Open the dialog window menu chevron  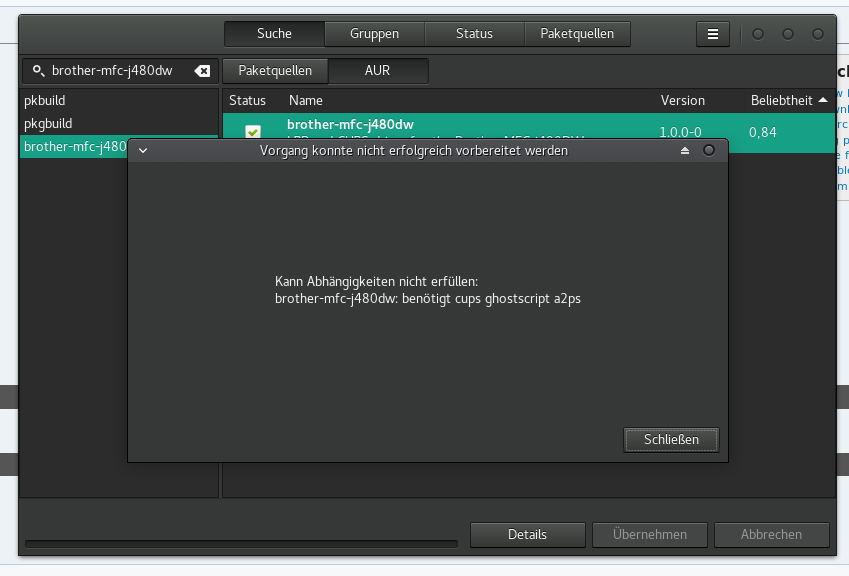tap(143, 151)
